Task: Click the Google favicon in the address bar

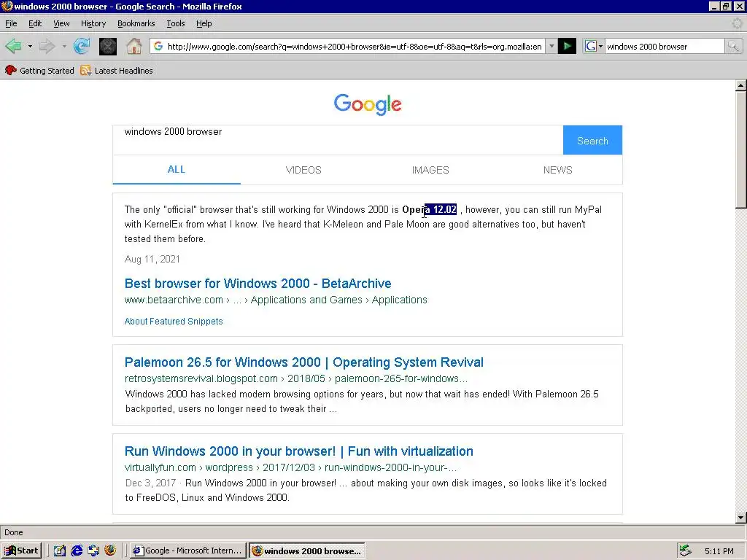Action: pyautogui.click(x=158, y=46)
